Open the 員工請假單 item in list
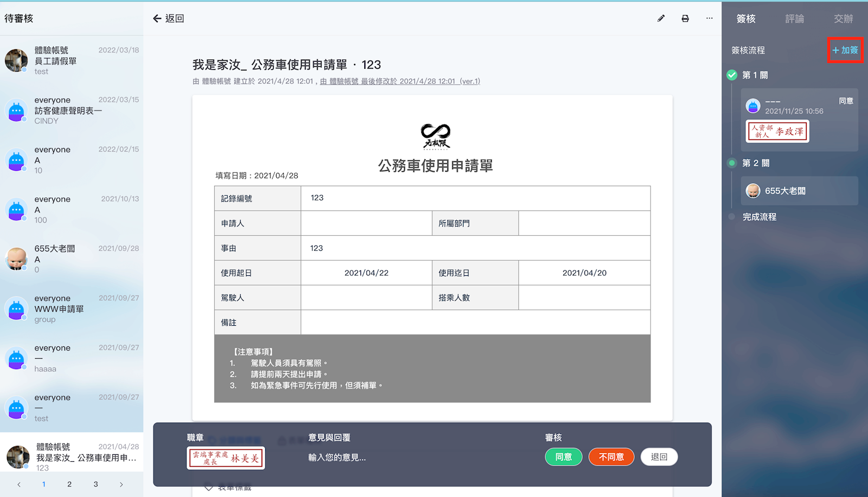This screenshot has height=497, width=868. [72, 61]
